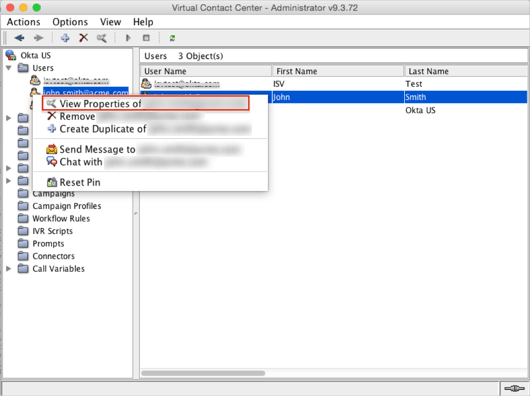Sort by the User Name column header

pos(206,71)
